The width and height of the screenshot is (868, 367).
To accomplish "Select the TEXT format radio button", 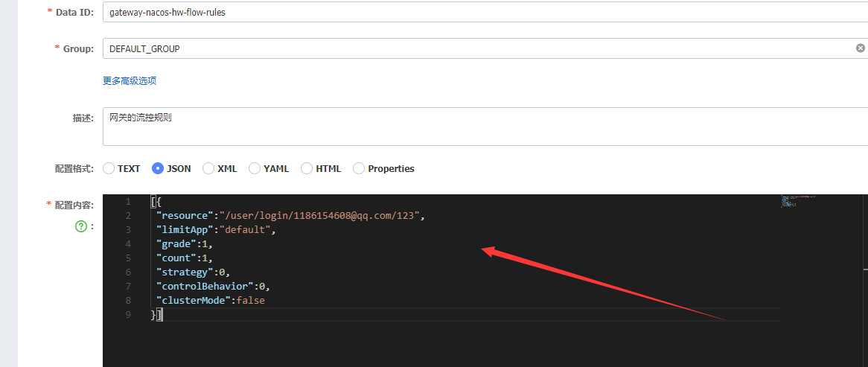I will pyautogui.click(x=109, y=168).
